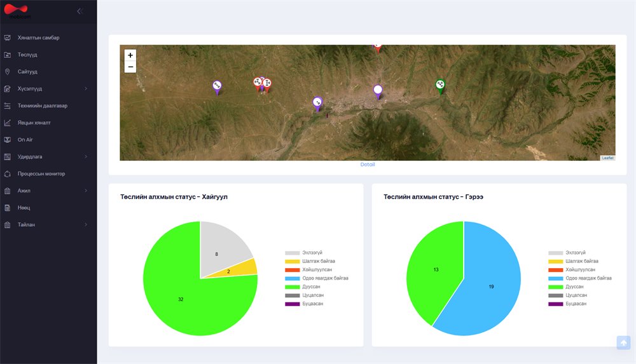The width and height of the screenshot is (636, 364).
Task: Expand the Хүсэлтүүд submenu chevron
Action: (86, 89)
